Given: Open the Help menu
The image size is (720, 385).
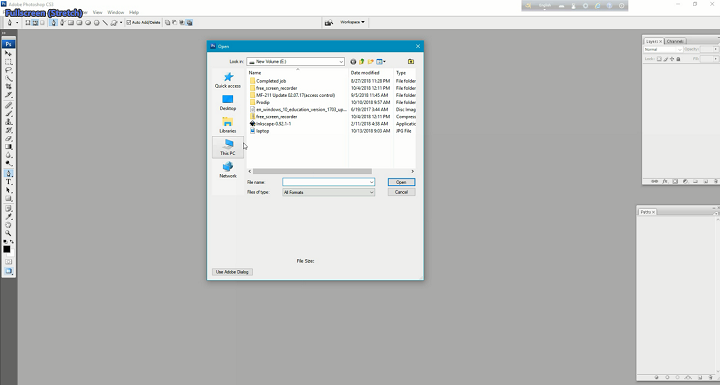Looking at the screenshot, I should [x=134, y=12].
